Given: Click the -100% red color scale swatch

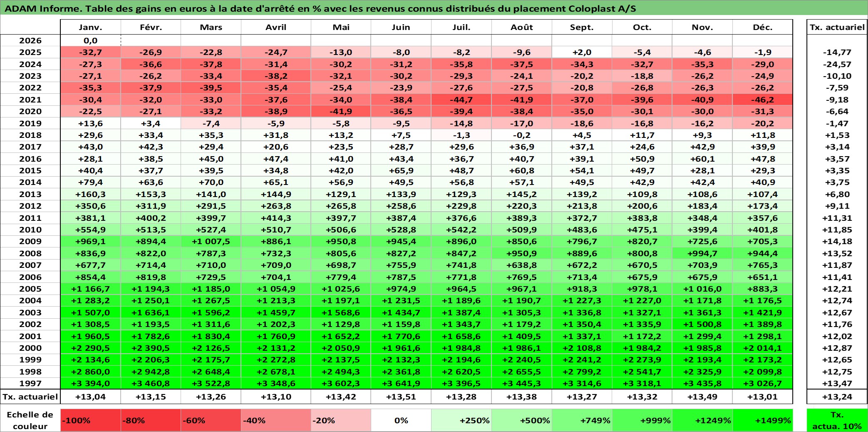Looking at the screenshot, I should click(91, 420).
